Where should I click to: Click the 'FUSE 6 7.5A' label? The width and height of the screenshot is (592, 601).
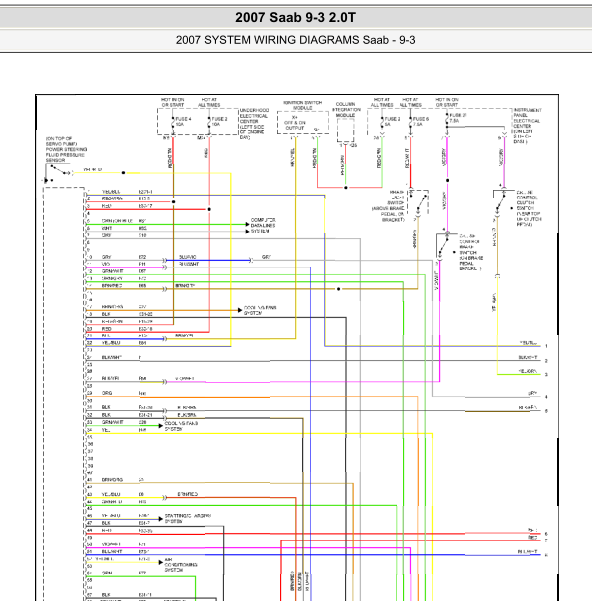point(421,122)
